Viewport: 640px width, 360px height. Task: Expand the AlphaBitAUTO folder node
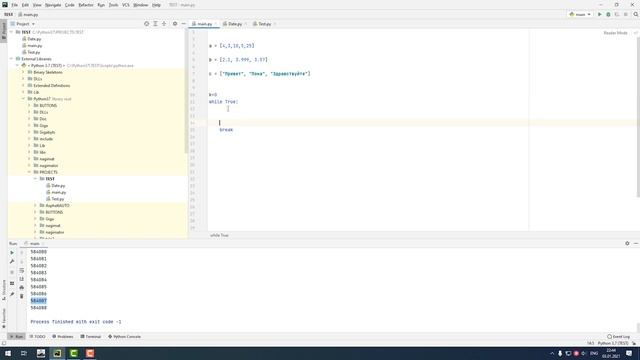pos(36,206)
